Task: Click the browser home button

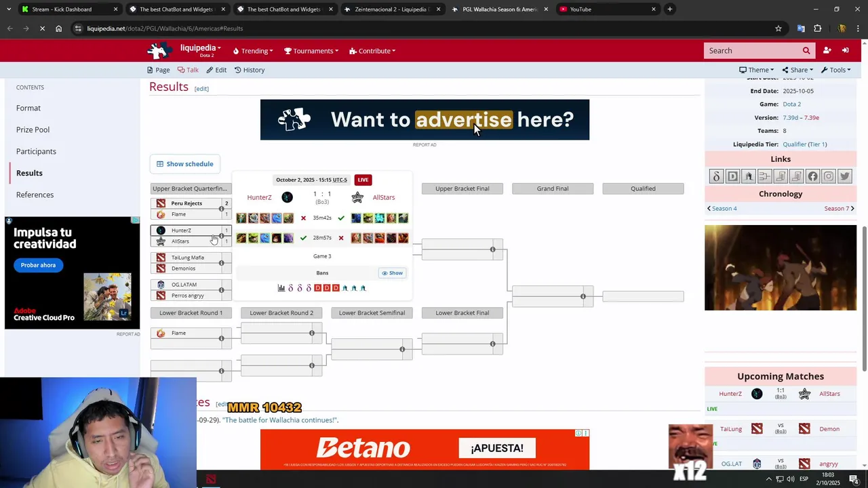Action: click(x=59, y=28)
